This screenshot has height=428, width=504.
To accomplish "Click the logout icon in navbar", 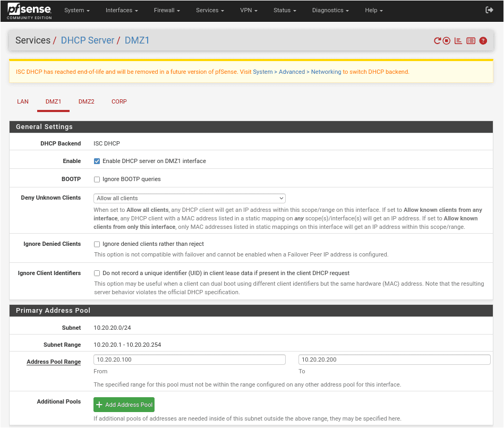I will tap(489, 10).
